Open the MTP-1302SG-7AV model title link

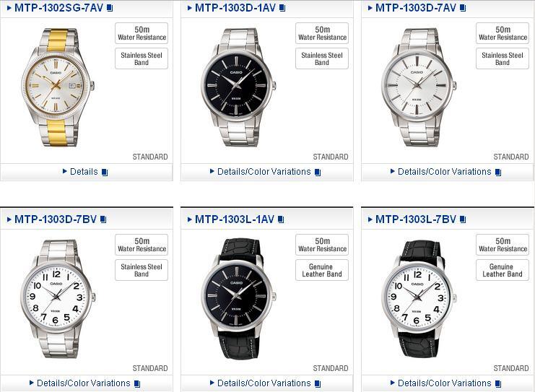[58, 7]
